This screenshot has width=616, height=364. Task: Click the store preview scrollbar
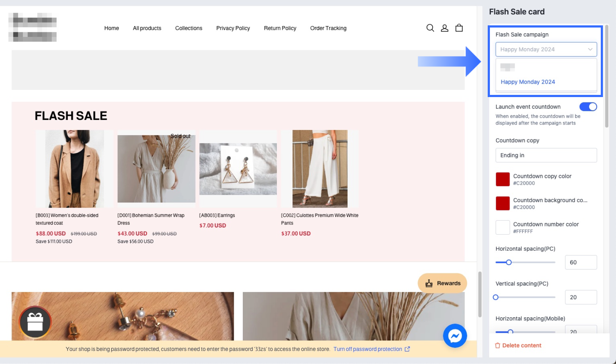(x=480, y=294)
